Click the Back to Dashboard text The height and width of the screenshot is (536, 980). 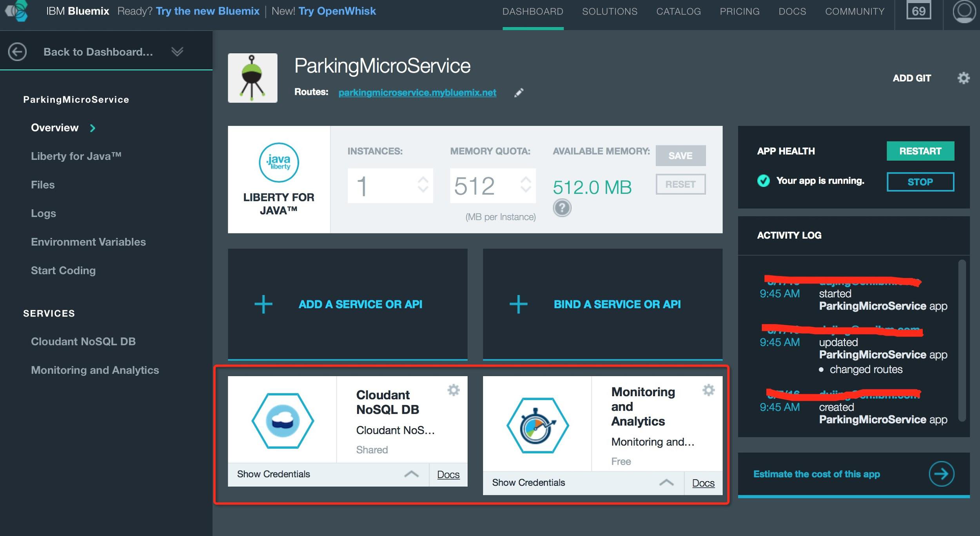(x=98, y=52)
